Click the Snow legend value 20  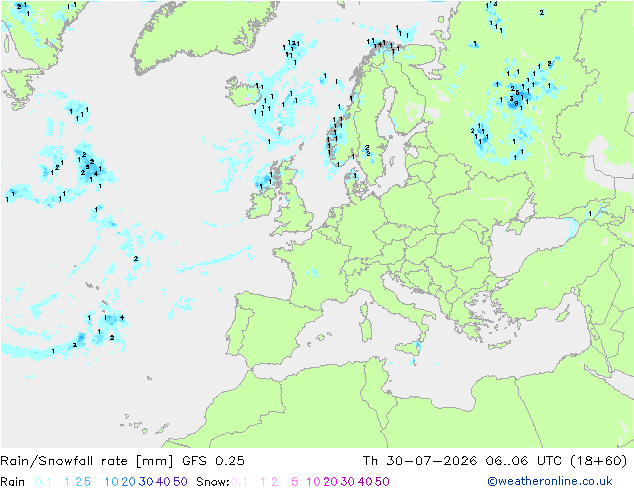click(330, 482)
